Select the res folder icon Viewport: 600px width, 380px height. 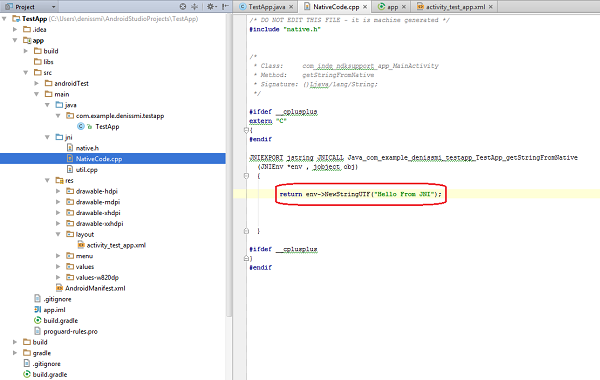tap(59, 180)
